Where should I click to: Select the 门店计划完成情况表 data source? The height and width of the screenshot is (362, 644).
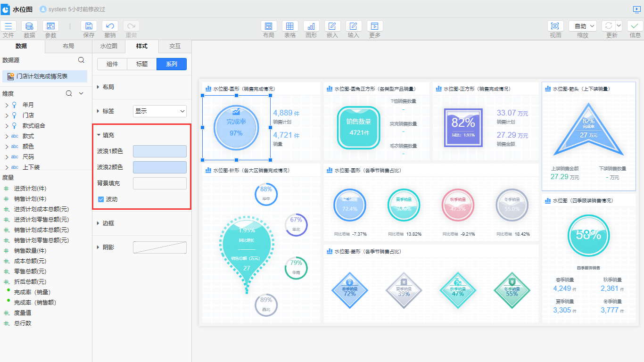click(x=42, y=76)
